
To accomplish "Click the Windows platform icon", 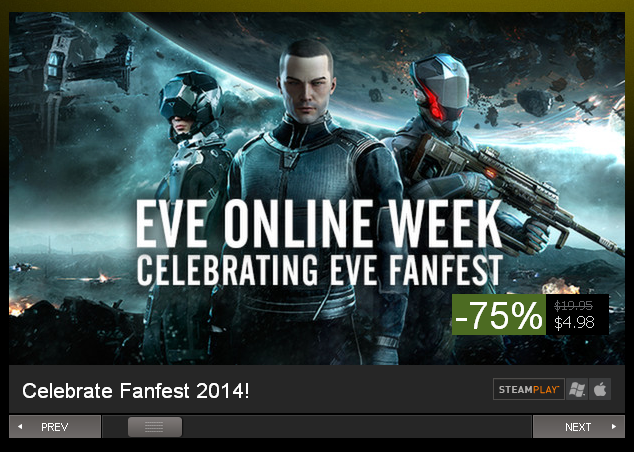I will 577,389.
